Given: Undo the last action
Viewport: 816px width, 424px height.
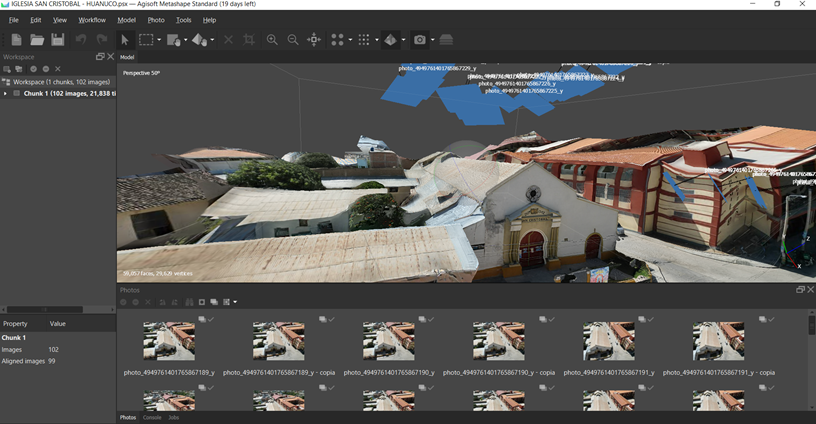Looking at the screenshot, I should 81,40.
